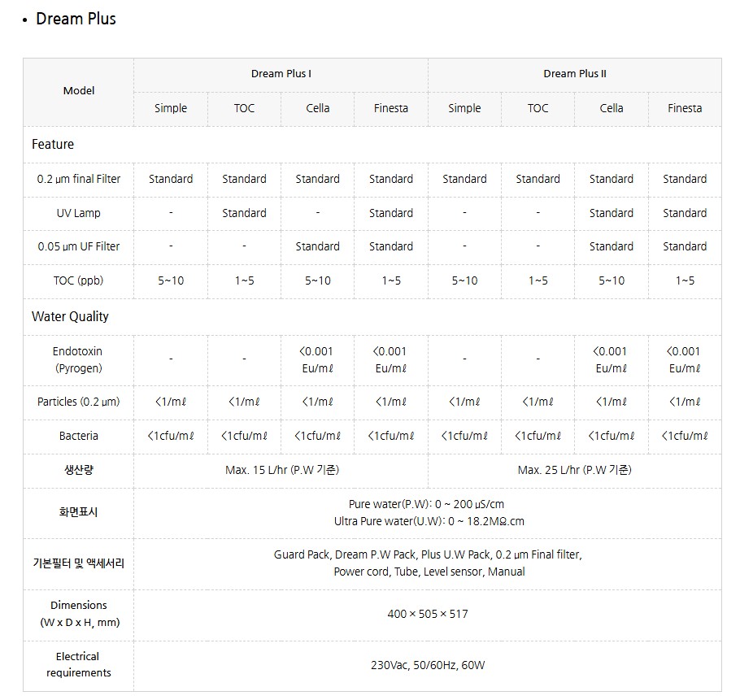Click the 230Vac, 50/60Hz, 60W value
Image resolution: width=740 pixels, height=700 pixels.
click(428, 665)
